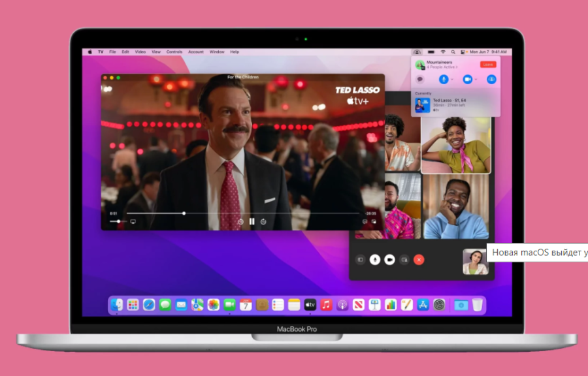Mute microphone in FaceTime call window
Viewport: 588px width, 376px height.
click(374, 259)
